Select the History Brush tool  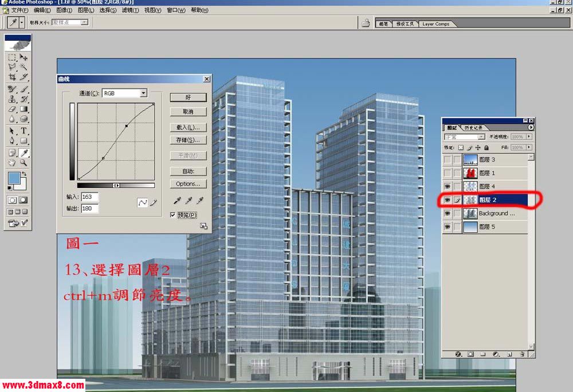pyautogui.click(x=23, y=99)
